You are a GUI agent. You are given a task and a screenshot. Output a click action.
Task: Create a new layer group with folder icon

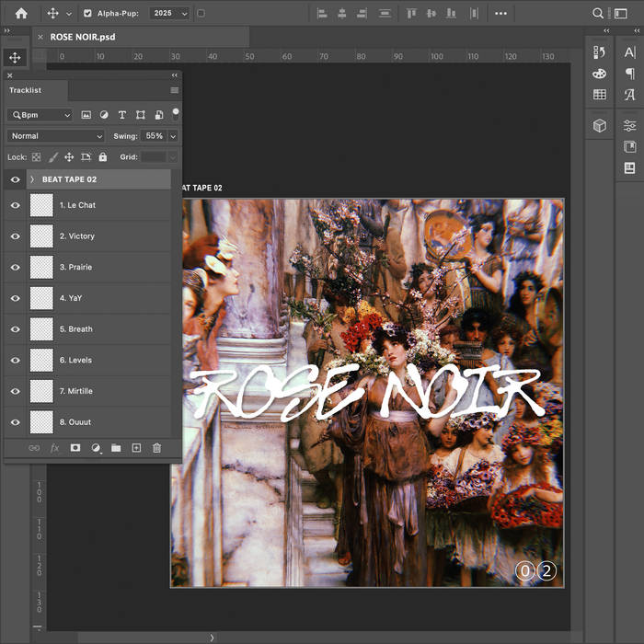point(116,448)
